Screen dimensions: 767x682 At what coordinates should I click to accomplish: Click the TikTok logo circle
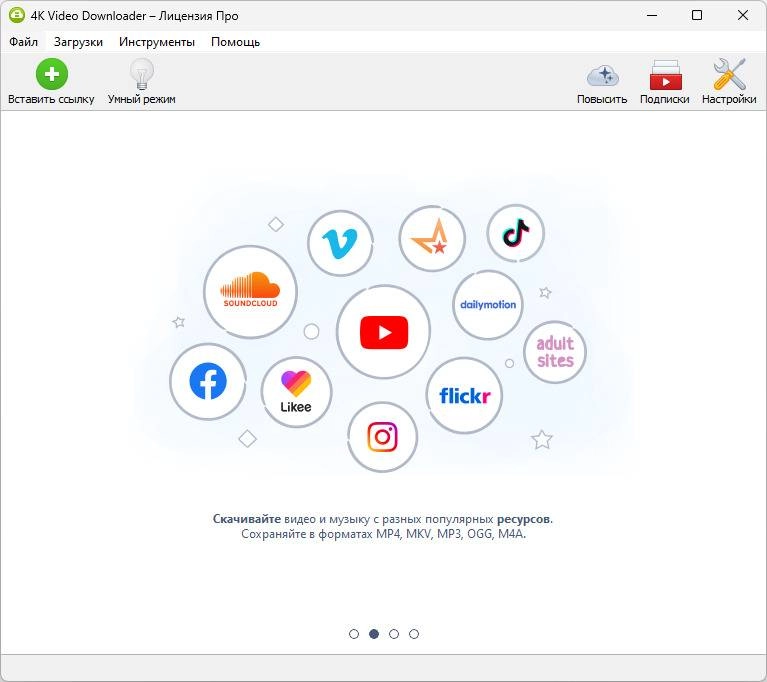(516, 233)
